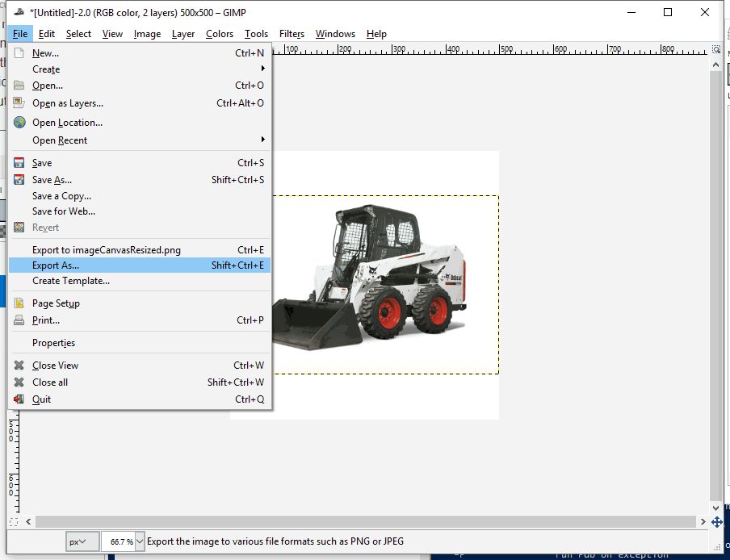The height and width of the screenshot is (560, 730).
Task: Click the Close View X icon
Action: (x=19, y=365)
